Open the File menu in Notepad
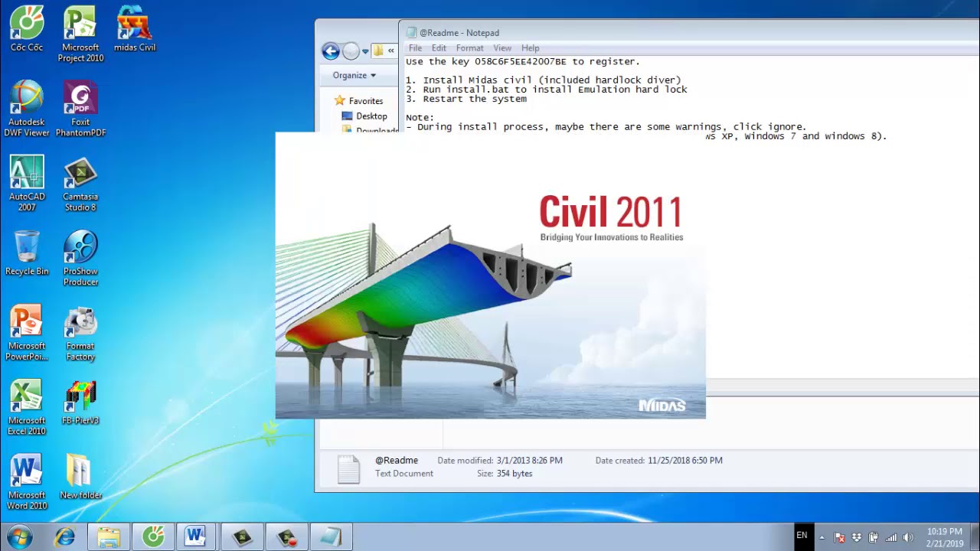This screenshot has width=980, height=551. pyautogui.click(x=415, y=47)
